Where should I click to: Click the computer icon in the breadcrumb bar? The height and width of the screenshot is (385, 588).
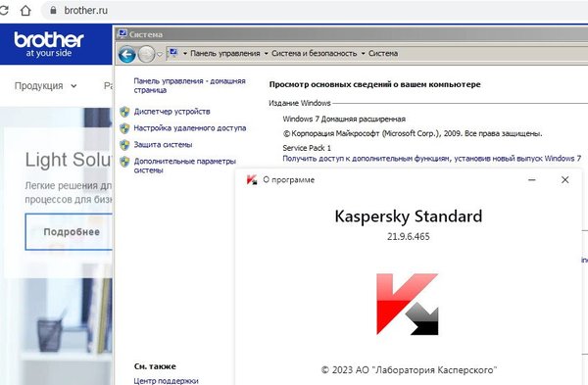(x=172, y=53)
